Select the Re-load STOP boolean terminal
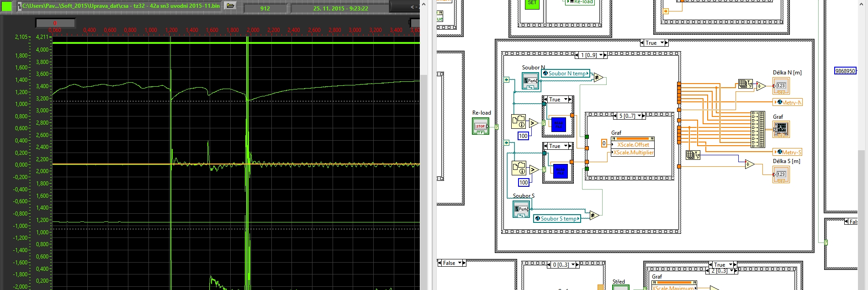The width and height of the screenshot is (868, 290). (480, 127)
